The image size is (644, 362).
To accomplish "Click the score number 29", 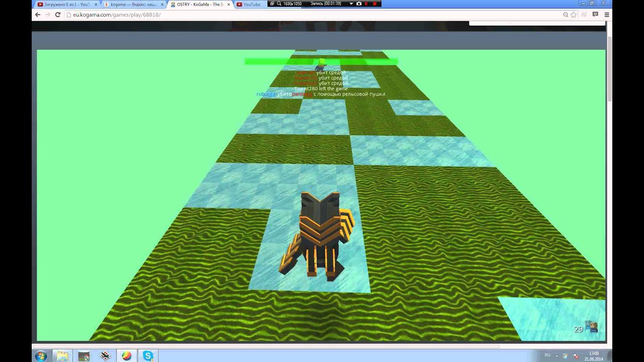I will coord(578,329).
